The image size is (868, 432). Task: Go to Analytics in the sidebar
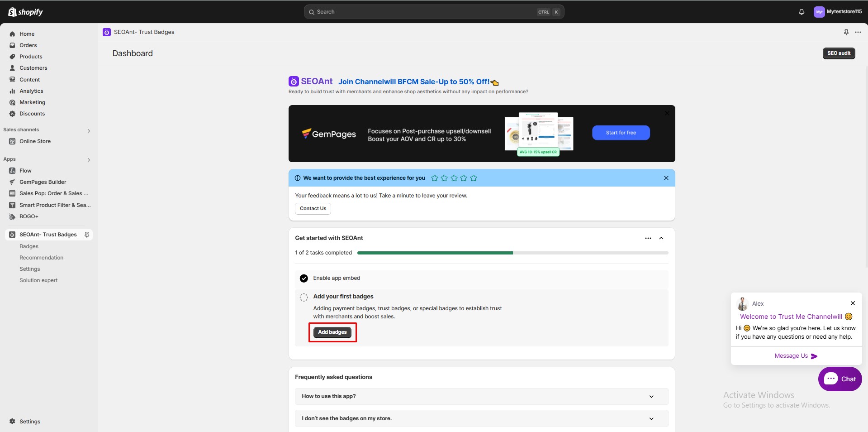coord(31,91)
